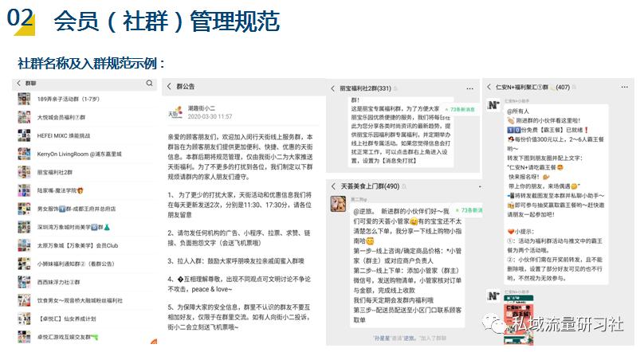Select KerryOn LivingRoom @浦东嘉里城 chat name
The width and height of the screenshot is (644, 352).
[79, 154]
